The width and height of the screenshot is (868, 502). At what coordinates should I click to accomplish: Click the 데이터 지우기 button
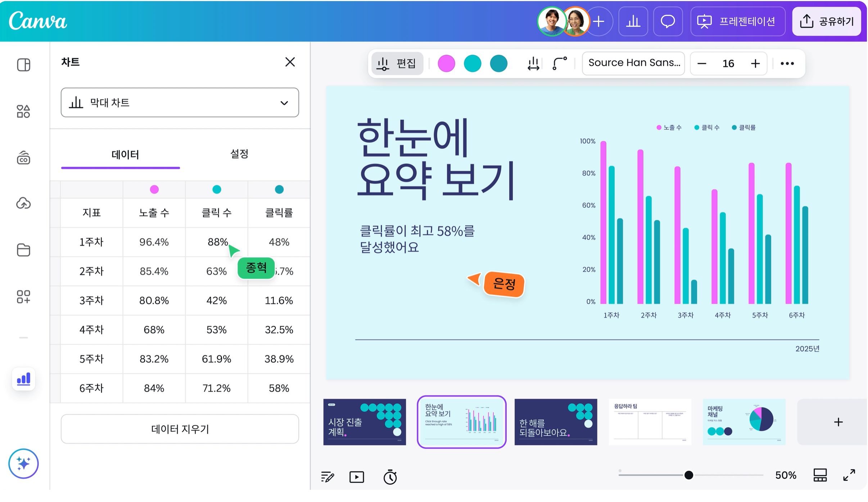click(180, 429)
